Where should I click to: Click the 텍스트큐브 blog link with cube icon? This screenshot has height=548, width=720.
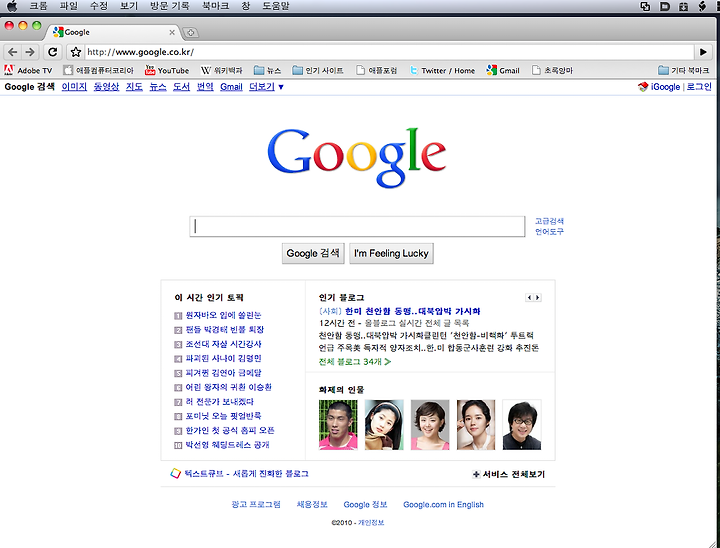pyautogui.click(x=239, y=474)
